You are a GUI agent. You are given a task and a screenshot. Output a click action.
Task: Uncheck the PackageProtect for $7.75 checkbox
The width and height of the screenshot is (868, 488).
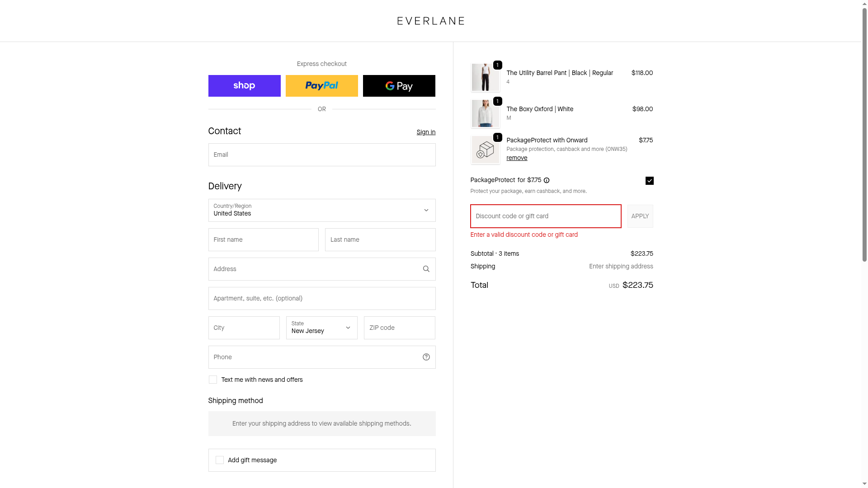[x=649, y=181]
